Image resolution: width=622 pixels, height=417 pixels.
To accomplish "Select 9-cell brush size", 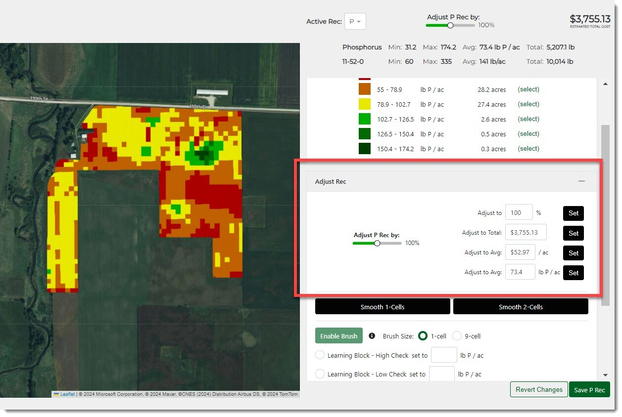I will 458,336.
